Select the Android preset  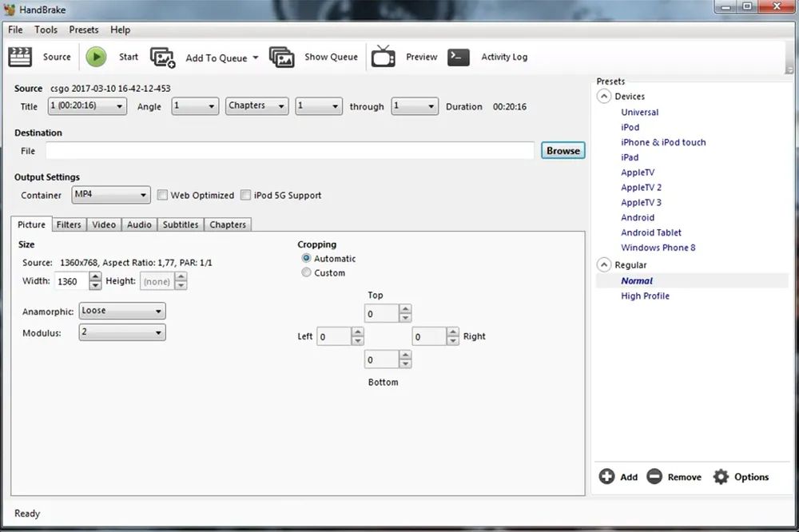pos(638,217)
